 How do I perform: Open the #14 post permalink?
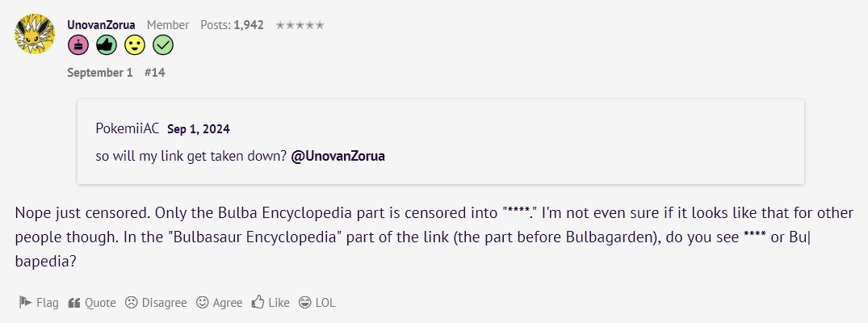point(154,73)
